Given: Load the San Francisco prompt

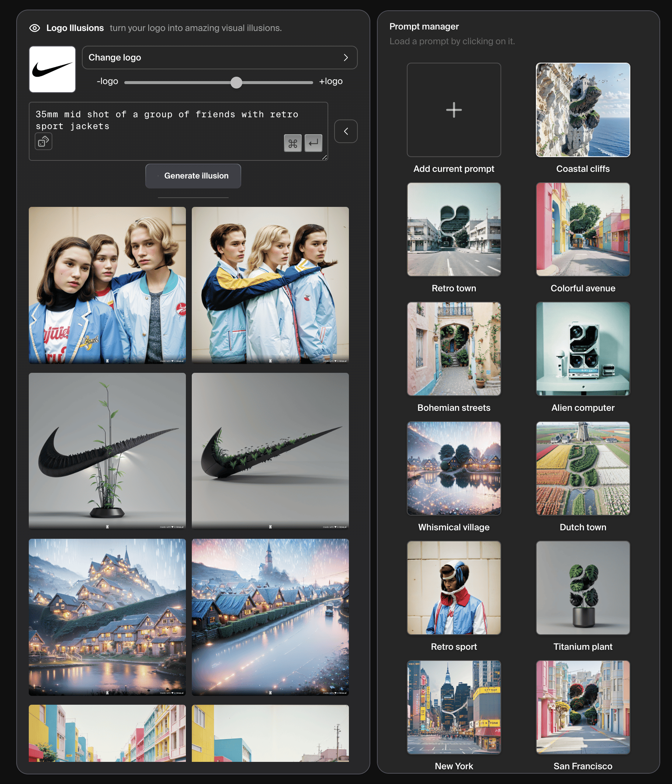Looking at the screenshot, I should [583, 707].
